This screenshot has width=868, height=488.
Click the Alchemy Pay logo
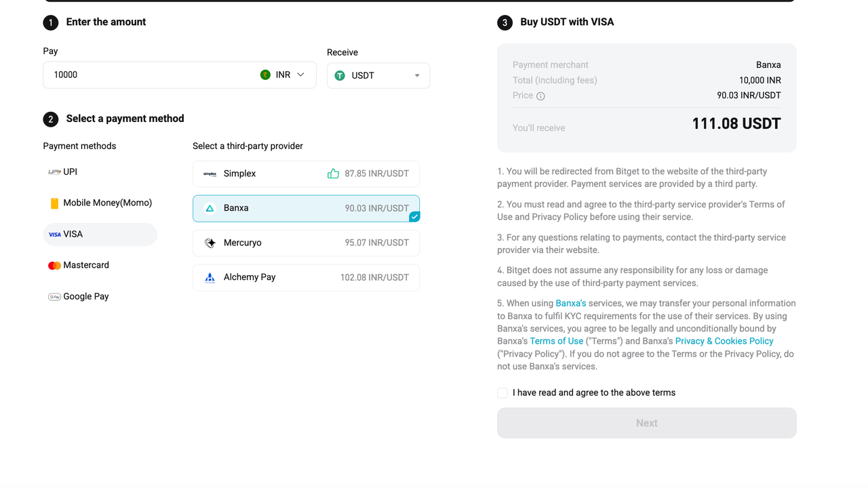210,277
